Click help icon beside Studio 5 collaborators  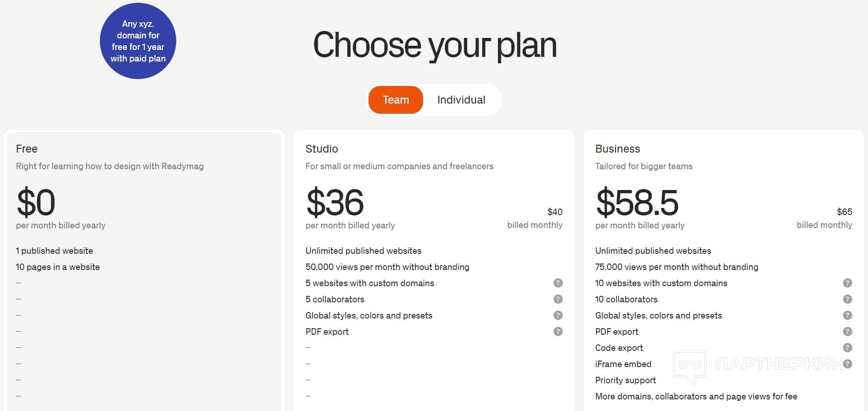click(558, 299)
